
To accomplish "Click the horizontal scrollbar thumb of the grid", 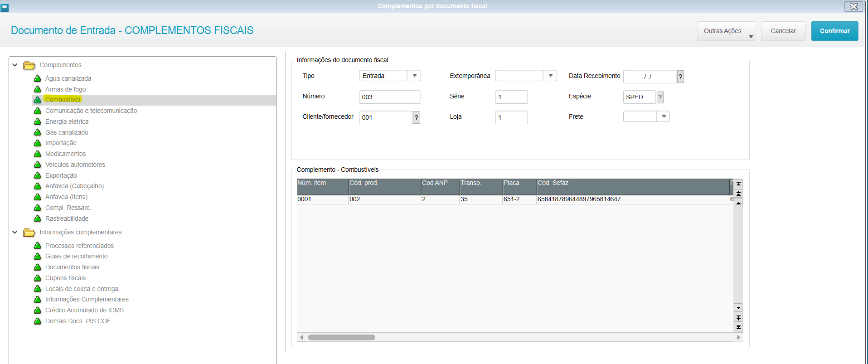I will (x=341, y=337).
